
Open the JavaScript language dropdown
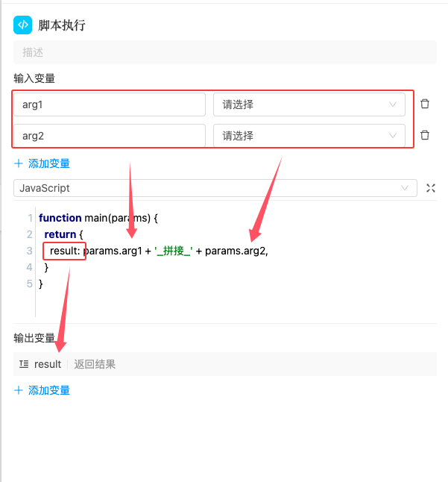point(215,188)
